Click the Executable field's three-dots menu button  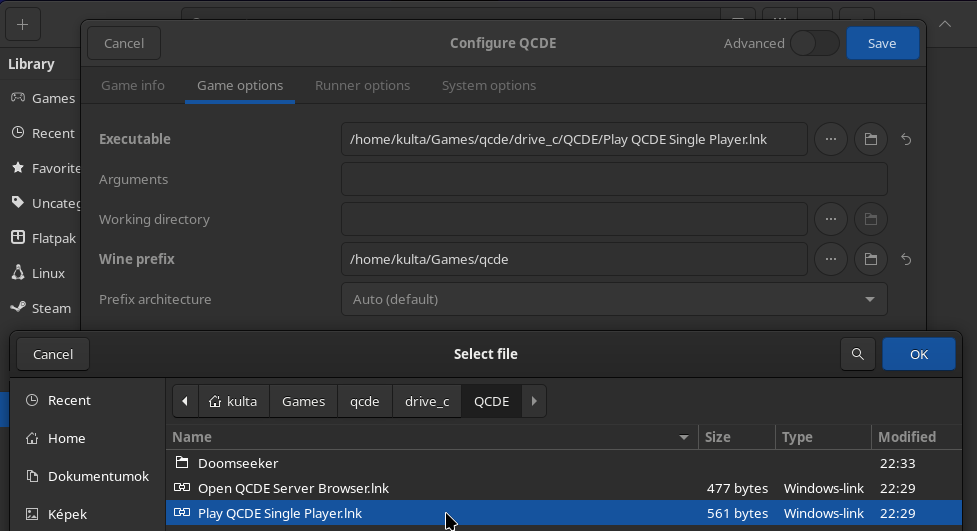coord(830,139)
